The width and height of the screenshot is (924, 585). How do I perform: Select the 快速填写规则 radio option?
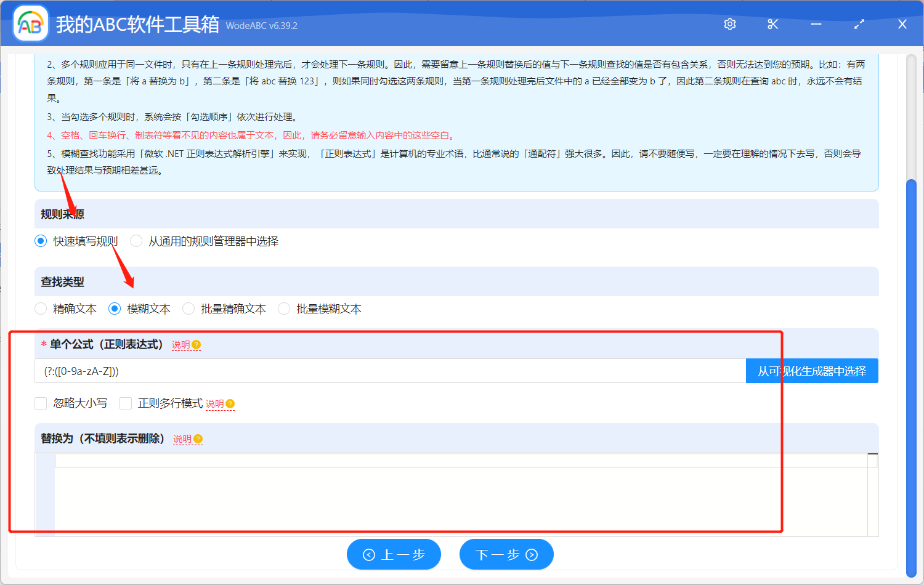(x=41, y=241)
